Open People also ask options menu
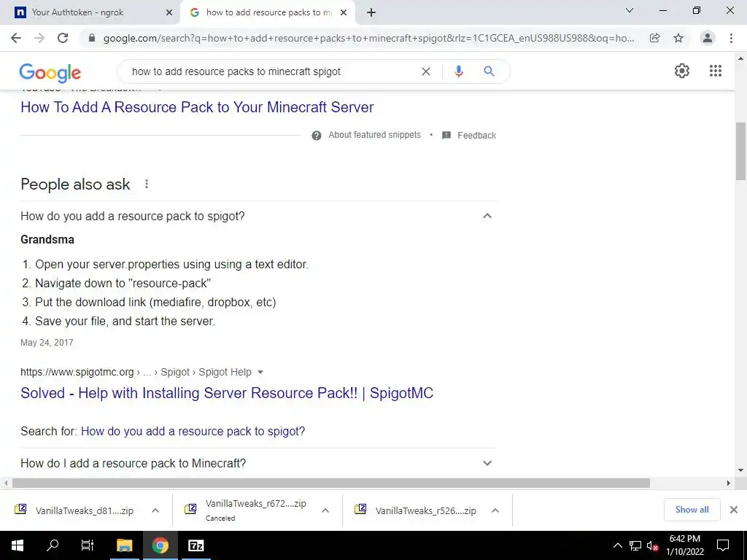This screenshot has width=747, height=560. 147,184
